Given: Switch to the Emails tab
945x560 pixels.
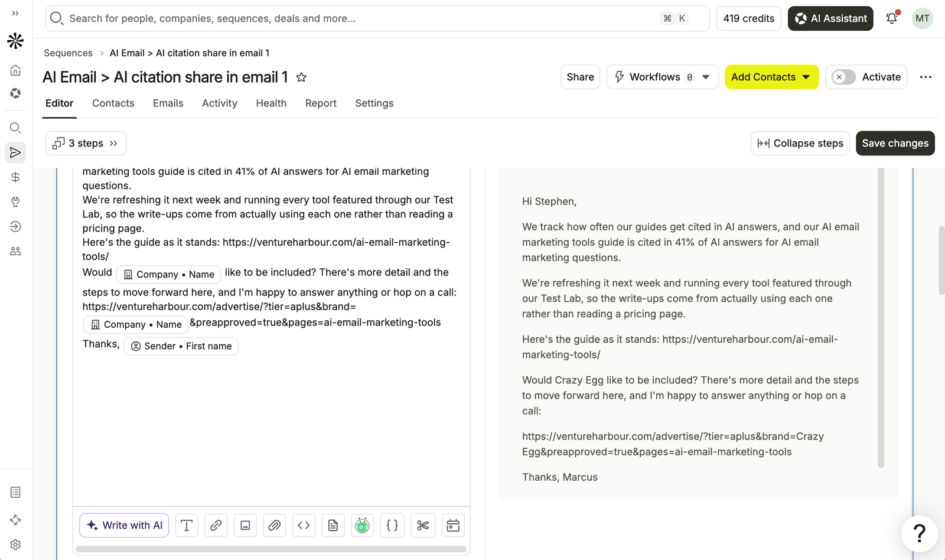Looking at the screenshot, I should coord(168,103).
